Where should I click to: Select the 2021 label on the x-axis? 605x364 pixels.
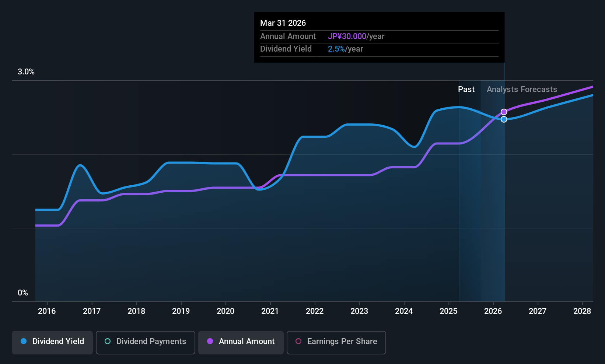pos(270,311)
